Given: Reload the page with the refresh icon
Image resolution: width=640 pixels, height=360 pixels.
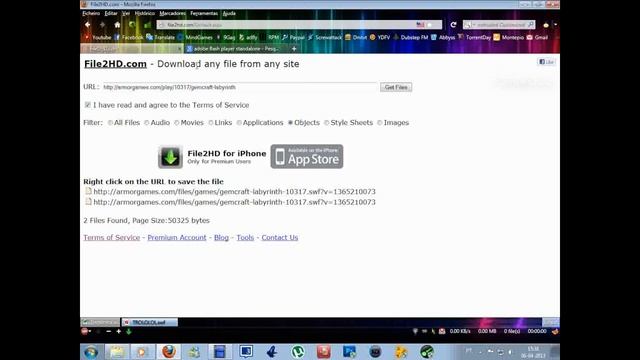Looking at the screenshot, I should (453, 25).
